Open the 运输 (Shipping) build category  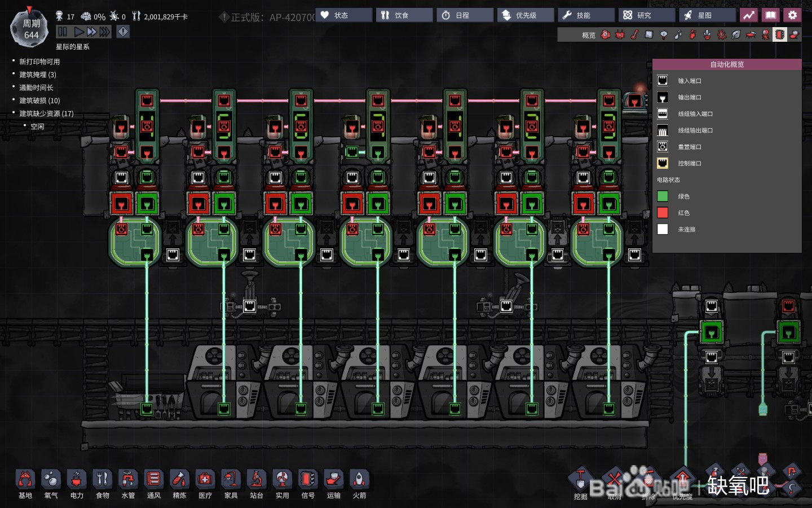click(x=333, y=484)
